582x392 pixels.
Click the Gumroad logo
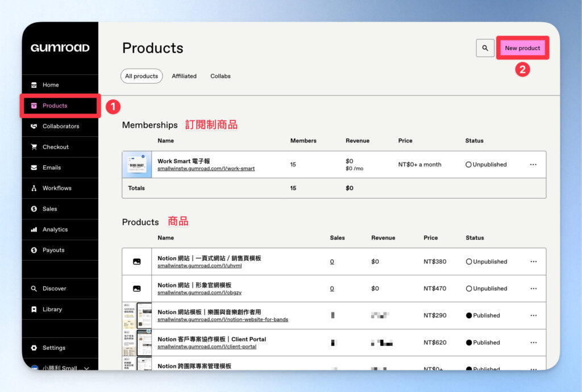60,48
